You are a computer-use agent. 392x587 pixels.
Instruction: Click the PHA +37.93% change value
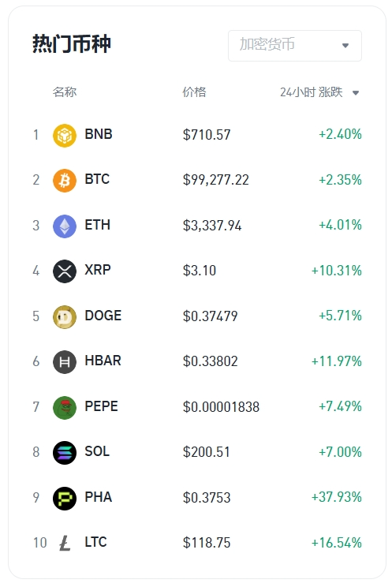point(337,497)
